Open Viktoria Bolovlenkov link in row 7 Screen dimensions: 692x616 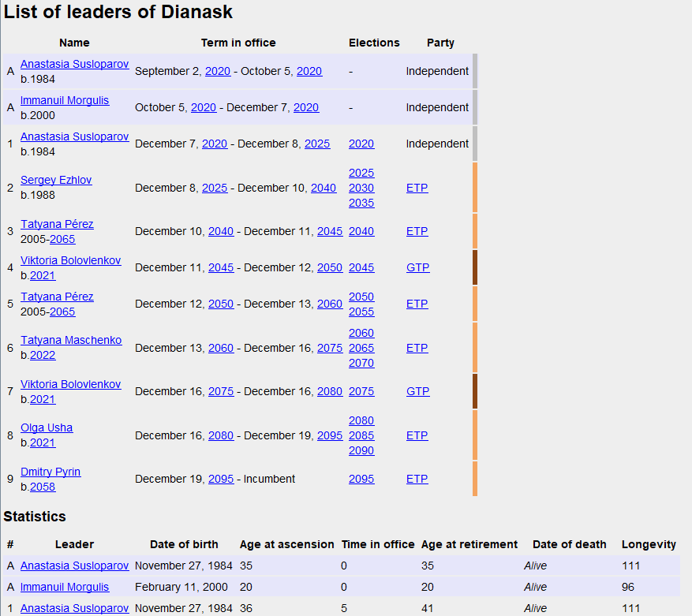point(70,384)
